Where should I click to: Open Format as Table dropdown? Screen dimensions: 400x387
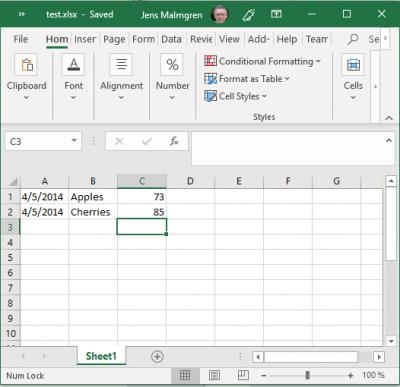click(247, 79)
